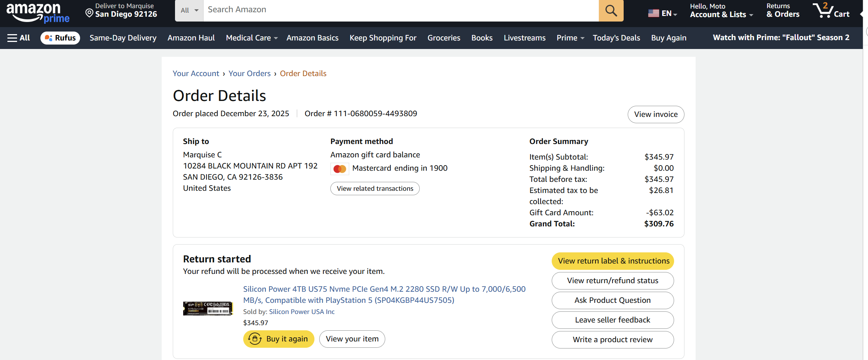Click View return label & instructions
Image resolution: width=868 pixels, height=360 pixels.
(x=613, y=261)
